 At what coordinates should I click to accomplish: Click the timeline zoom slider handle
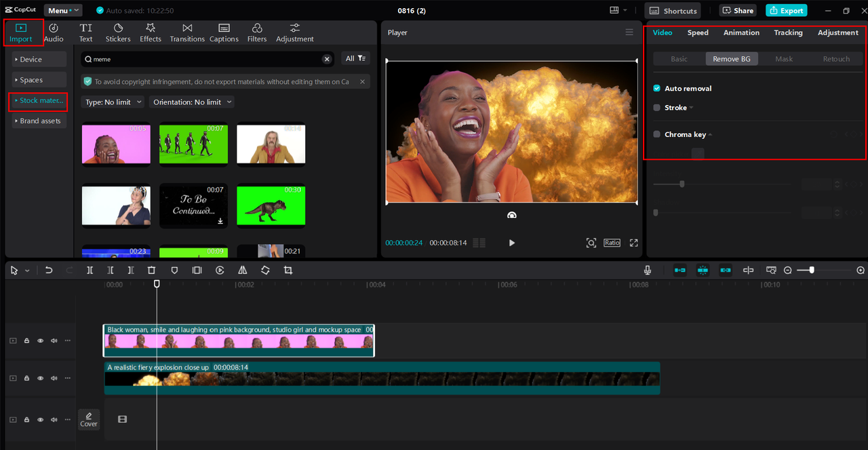tap(812, 270)
